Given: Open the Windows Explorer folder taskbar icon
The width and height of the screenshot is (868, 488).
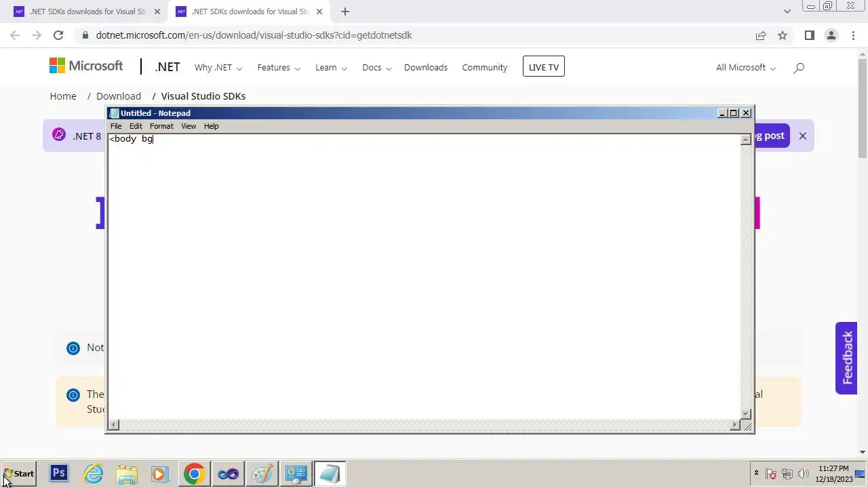Looking at the screenshot, I should [x=127, y=474].
